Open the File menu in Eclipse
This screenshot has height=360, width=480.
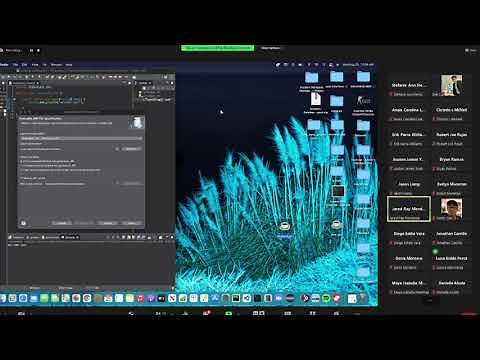(15, 65)
